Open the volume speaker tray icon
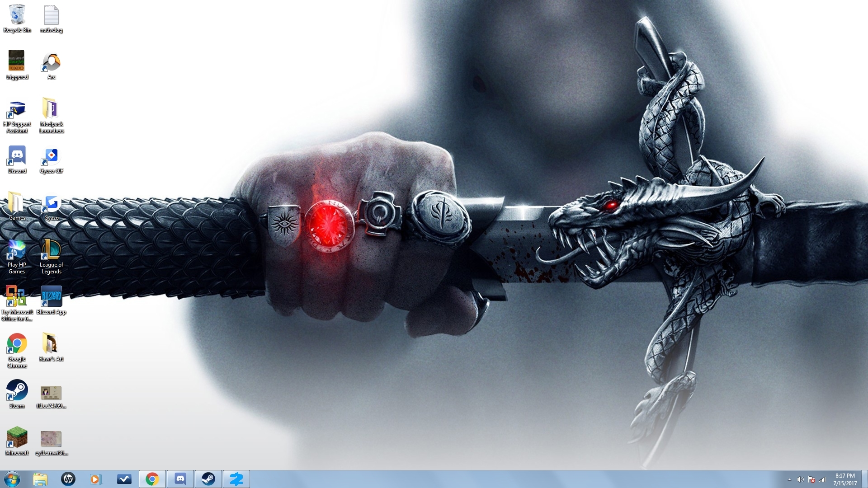The width and height of the screenshot is (868, 488). (800, 479)
